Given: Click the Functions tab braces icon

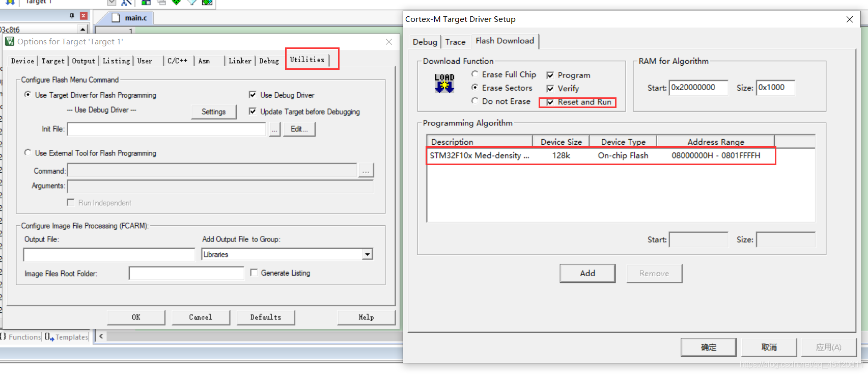Looking at the screenshot, I should [3, 337].
